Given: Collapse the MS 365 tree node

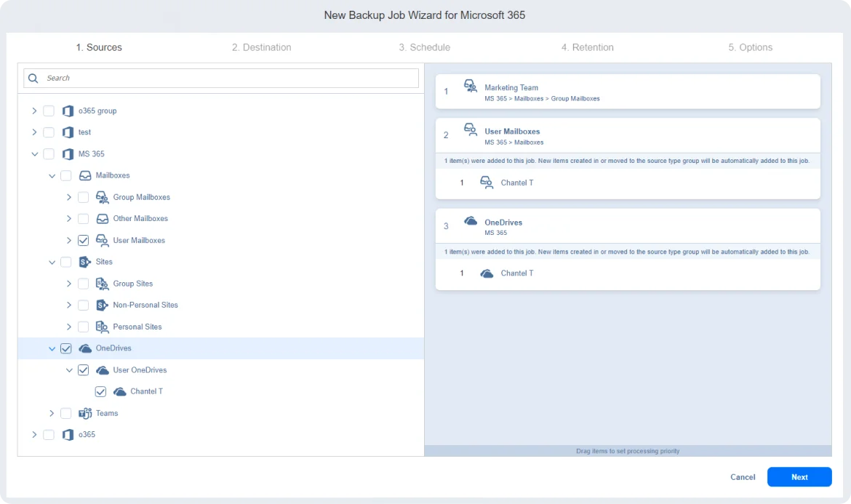Looking at the screenshot, I should [x=34, y=154].
